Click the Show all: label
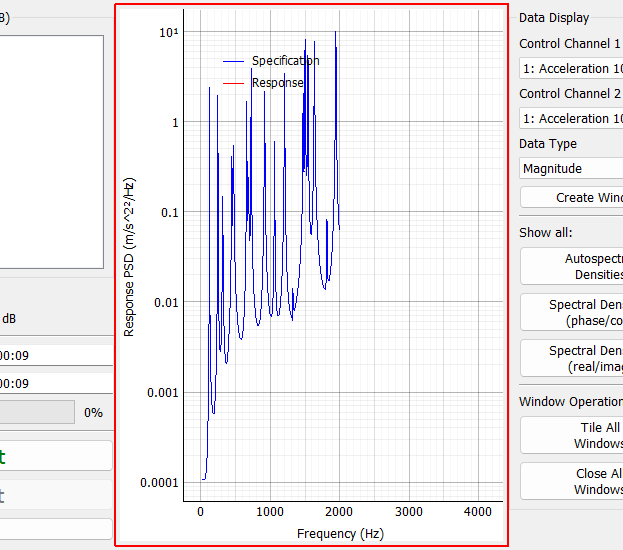This screenshot has height=550, width=623. tap(546, 232)
